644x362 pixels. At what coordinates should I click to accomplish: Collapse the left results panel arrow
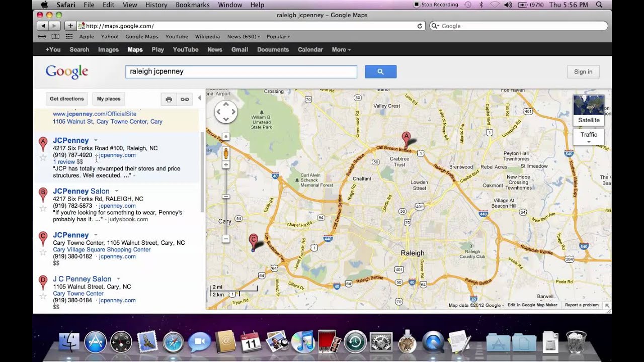click(199, 98)
